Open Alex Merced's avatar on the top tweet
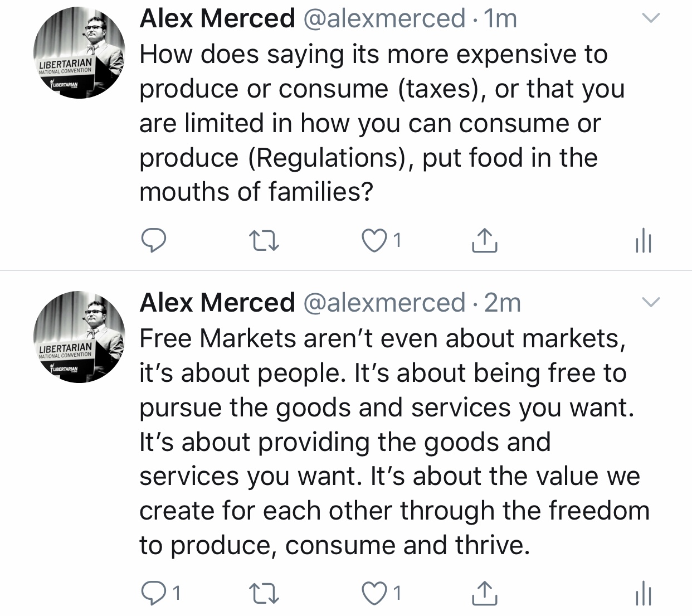Image resolution: width=692 pixels, height=616 pixels. (79, 53)
